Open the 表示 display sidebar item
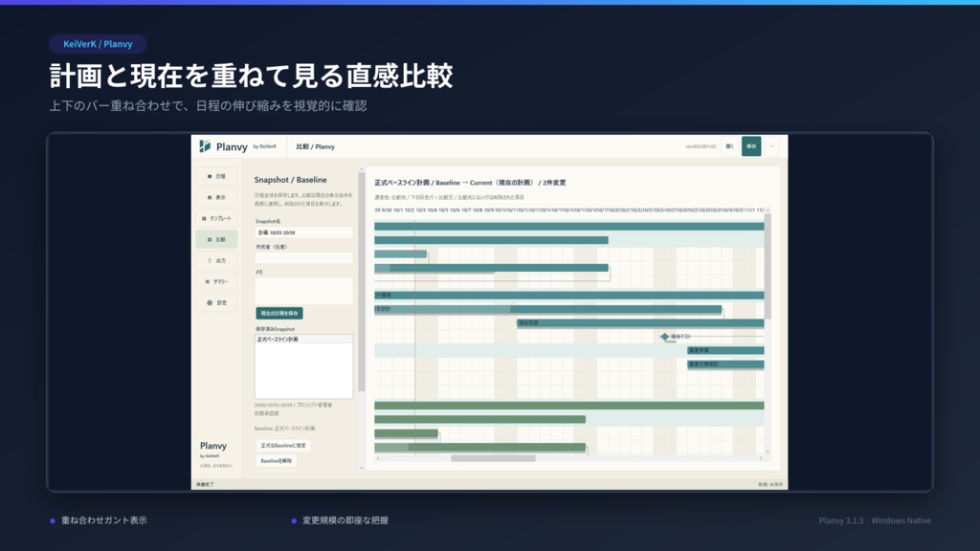The width and height of the screenshot is (980, 551). [x=216, y=197]
